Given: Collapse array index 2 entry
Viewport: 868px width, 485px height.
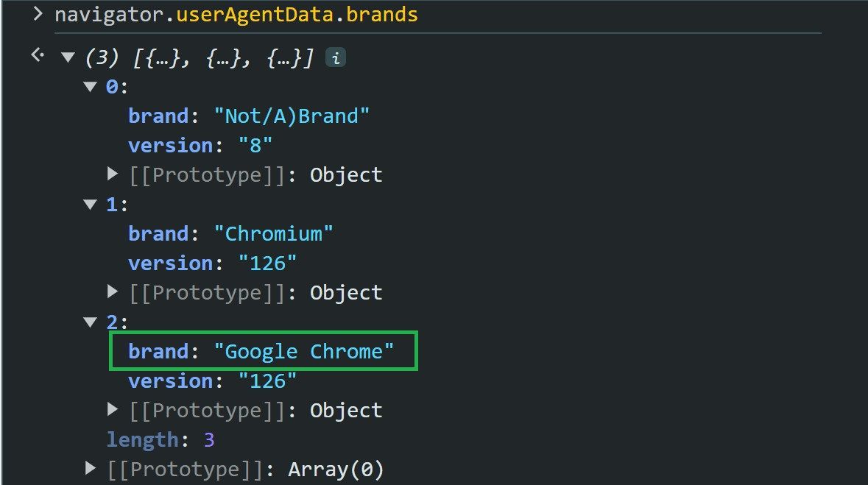Looking at the screenshot, I should (91, 322).
